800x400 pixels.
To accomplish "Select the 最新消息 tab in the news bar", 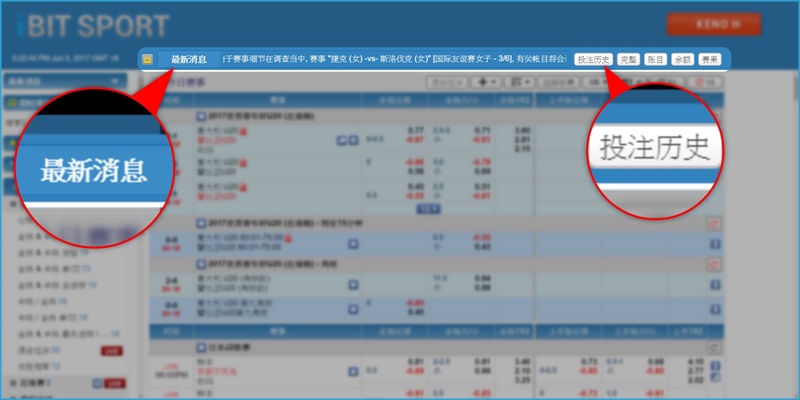I will tap(189, 60).
